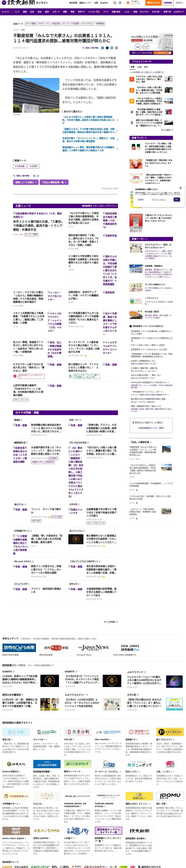Open '読売新聞オンラインのトップページ' chevron link

[x=100, y=206]
